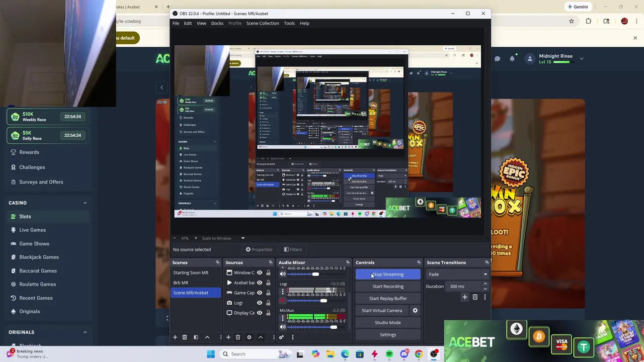Unmute the Logi audio channel

click(282, 301)
